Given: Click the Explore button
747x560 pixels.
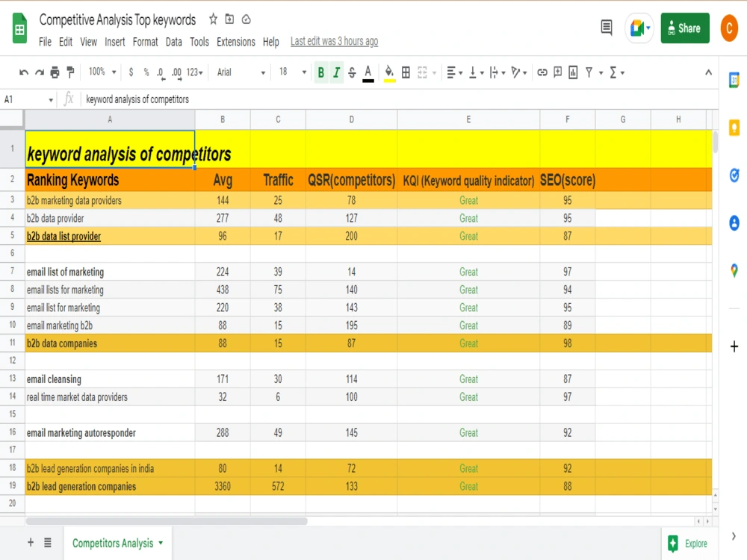Looking at the screenshot, I should (687, 544).
